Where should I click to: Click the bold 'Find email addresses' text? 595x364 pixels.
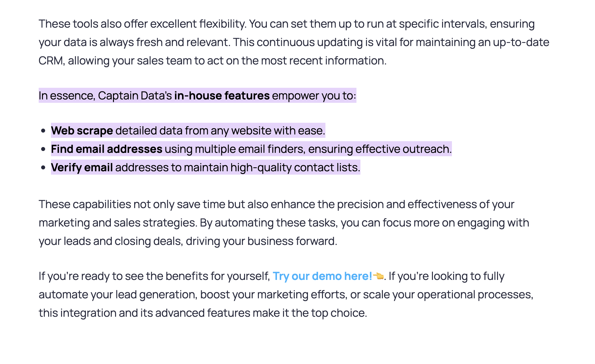tap(107, 149)
